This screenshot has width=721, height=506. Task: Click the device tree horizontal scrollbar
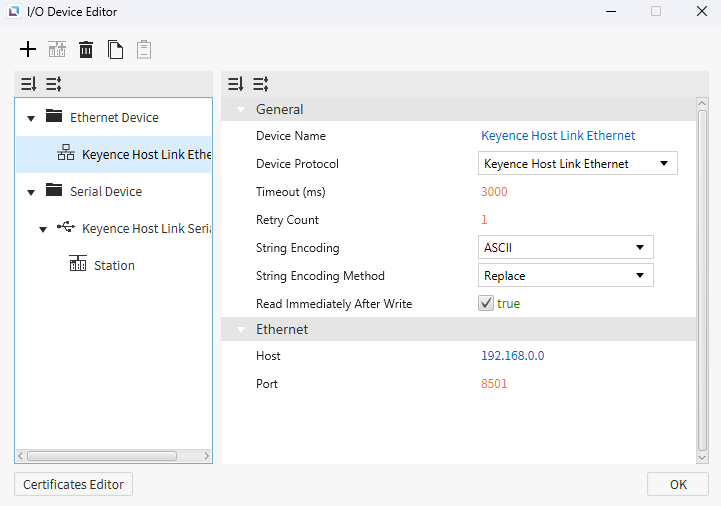pyautogui.click(x=100, y=456)
